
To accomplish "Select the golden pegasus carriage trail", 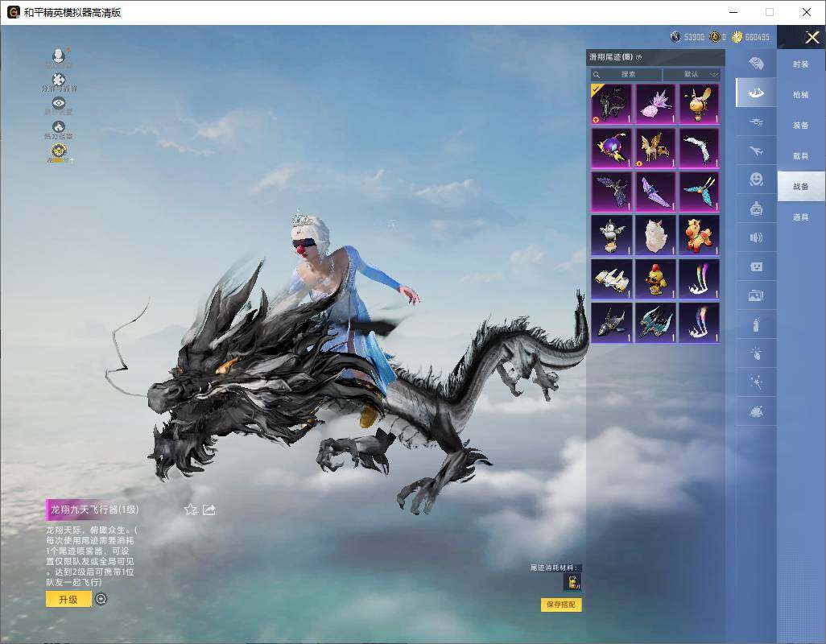I will pos(655,148).
